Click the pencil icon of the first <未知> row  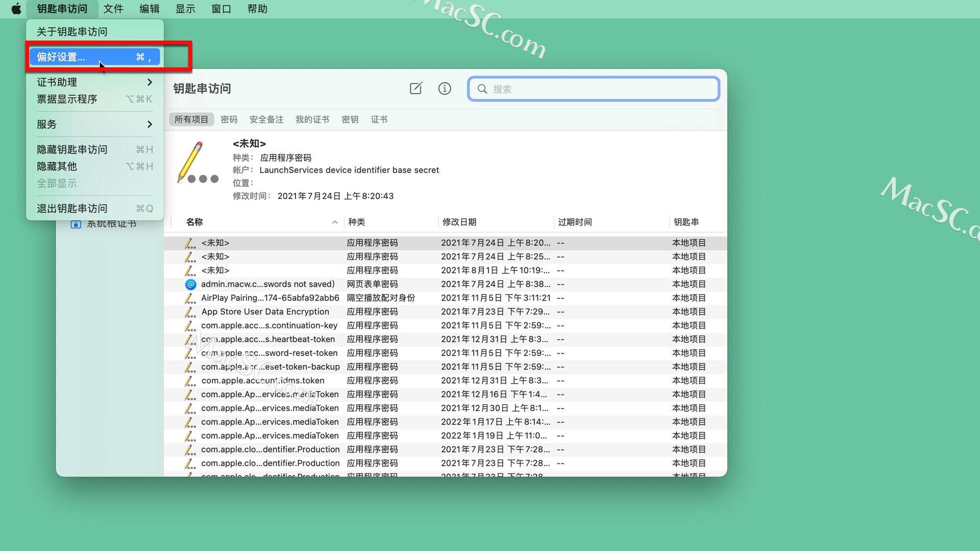pyautogui.click(x=190, y=243)
